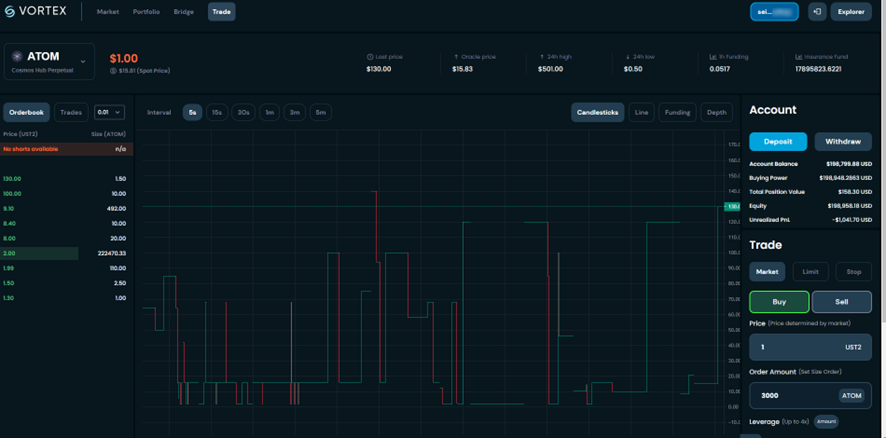The height and width of the screenshot is (438, 886).
Task: Click the 1.30 orderbook bid row
Action: click(67, 298)
